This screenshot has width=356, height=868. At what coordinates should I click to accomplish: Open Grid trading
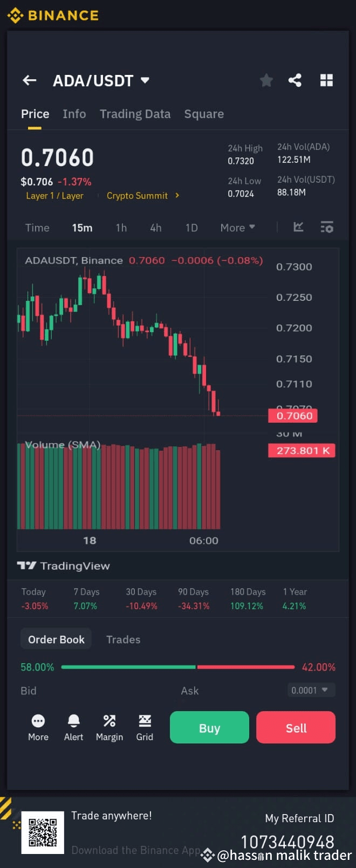[x=145, y=727]
